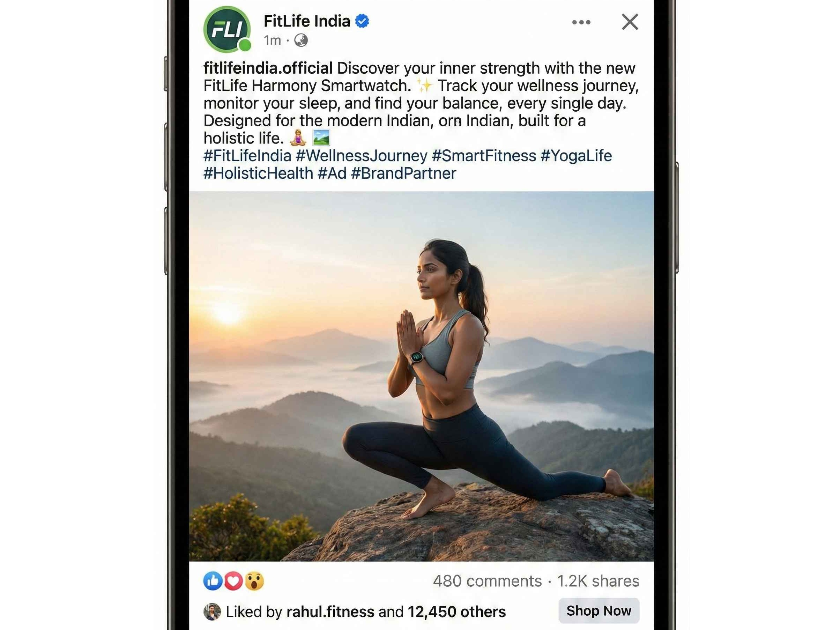Viewport: 840px width, 630px height.
Task: Click the Shop Now button
Action: (x=599, y=611)
